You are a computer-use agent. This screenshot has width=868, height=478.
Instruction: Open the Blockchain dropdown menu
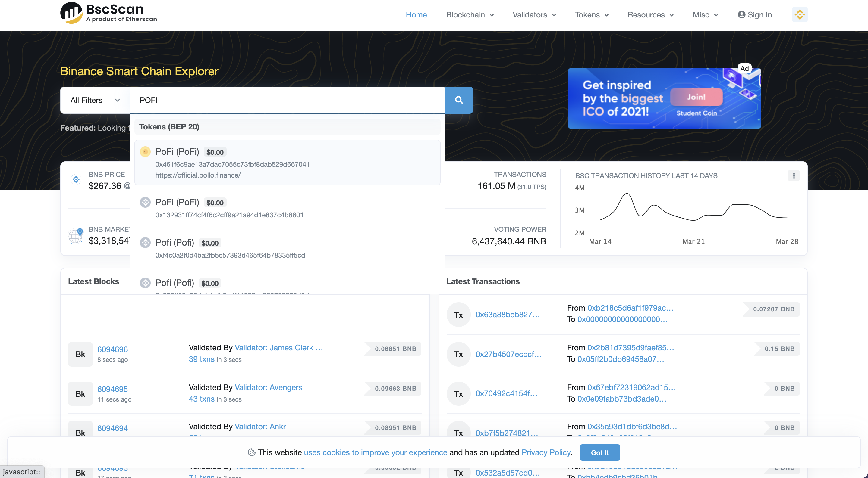(469, 15)
